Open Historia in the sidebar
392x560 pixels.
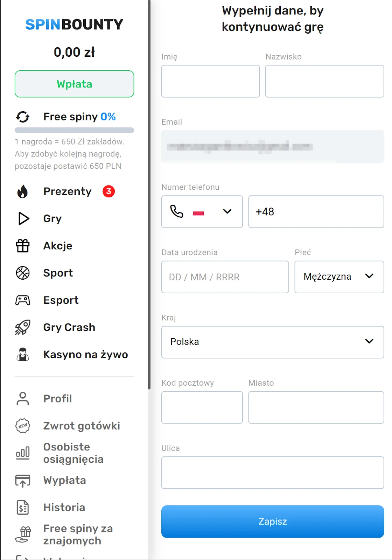[x=64, y=507]
